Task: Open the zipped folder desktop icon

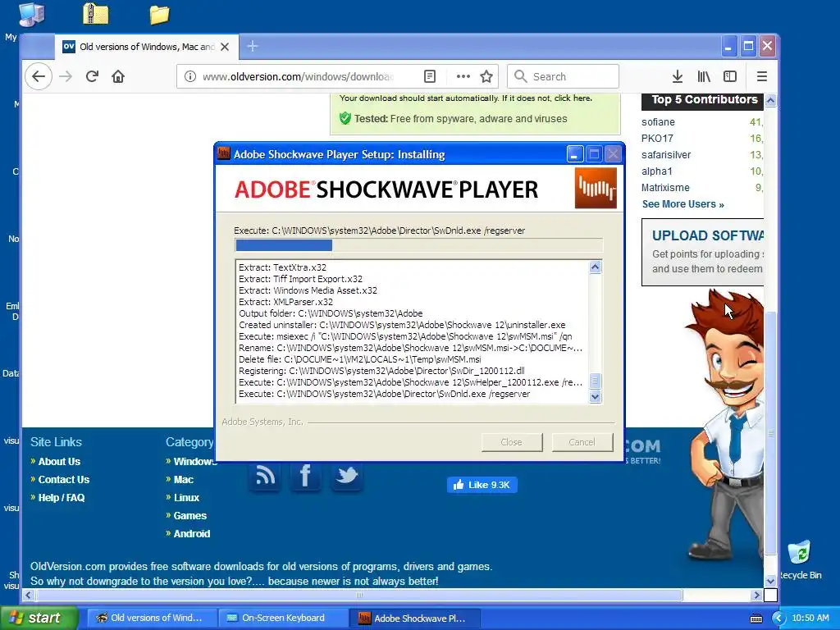Action: click(96, 13)
